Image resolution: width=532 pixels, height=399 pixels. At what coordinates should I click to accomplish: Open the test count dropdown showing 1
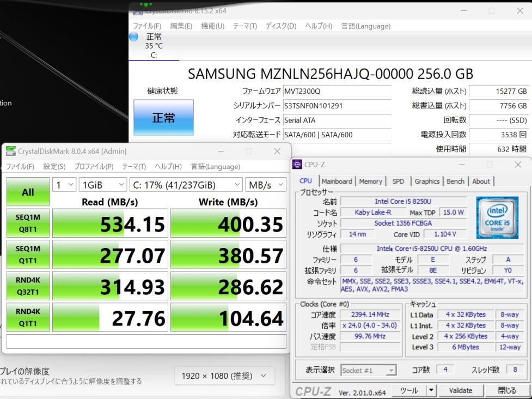(64, 185)
